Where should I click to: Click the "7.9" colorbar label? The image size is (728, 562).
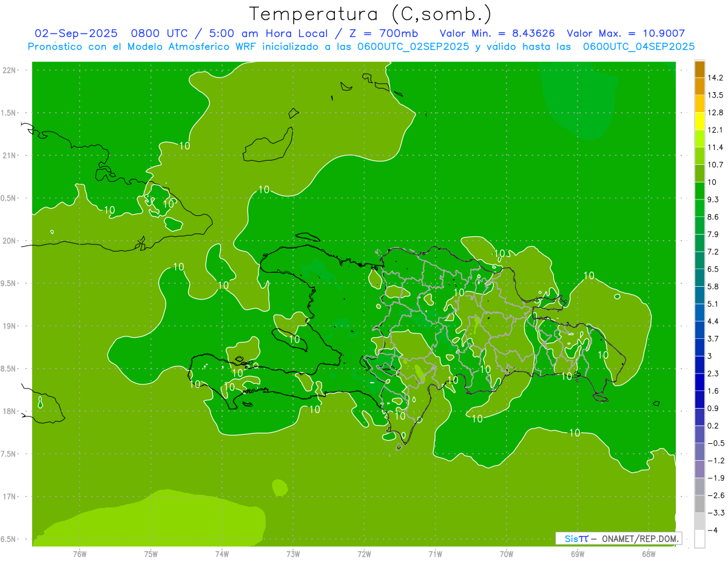click(713, 235)
